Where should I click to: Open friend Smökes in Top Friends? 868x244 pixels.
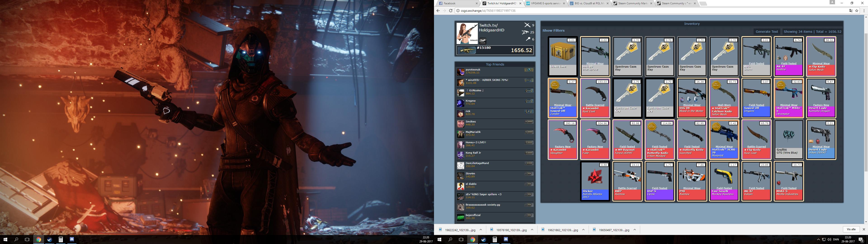tap(495, 124)
